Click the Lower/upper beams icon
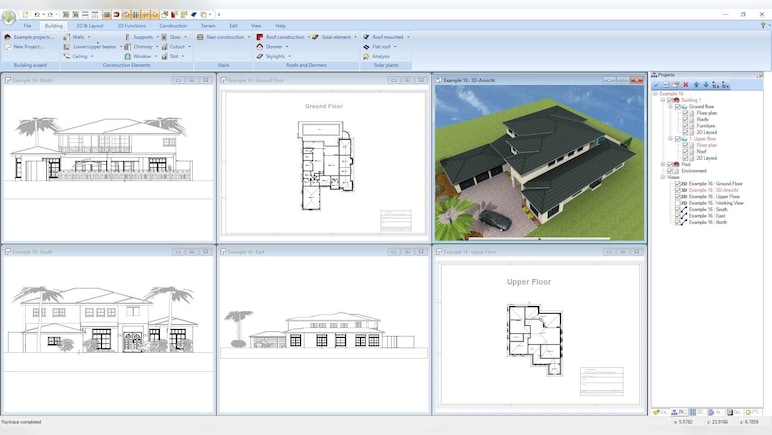 point(67,47)
